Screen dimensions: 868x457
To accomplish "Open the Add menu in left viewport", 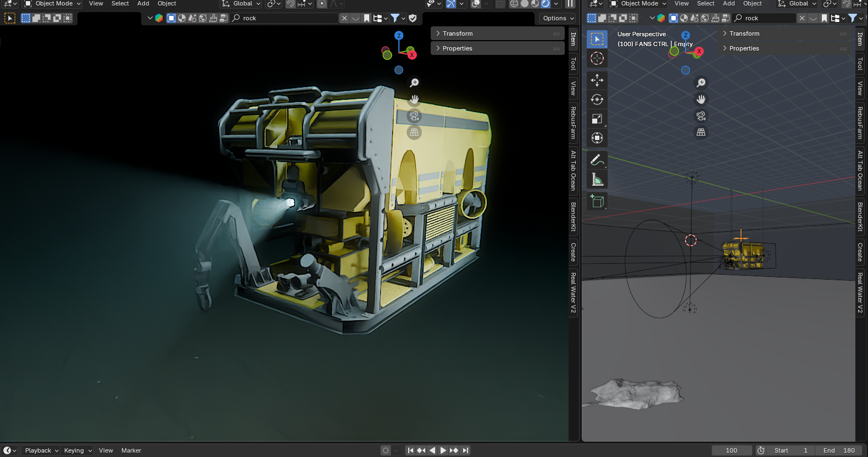I will tap(143, 4).
